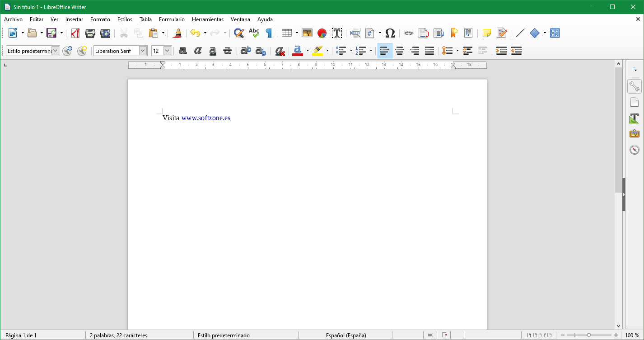The width and height of the screenshot is (644, 340).
Task: Open the highlighting color dropdown arrow
Action: tap(327, 51)
